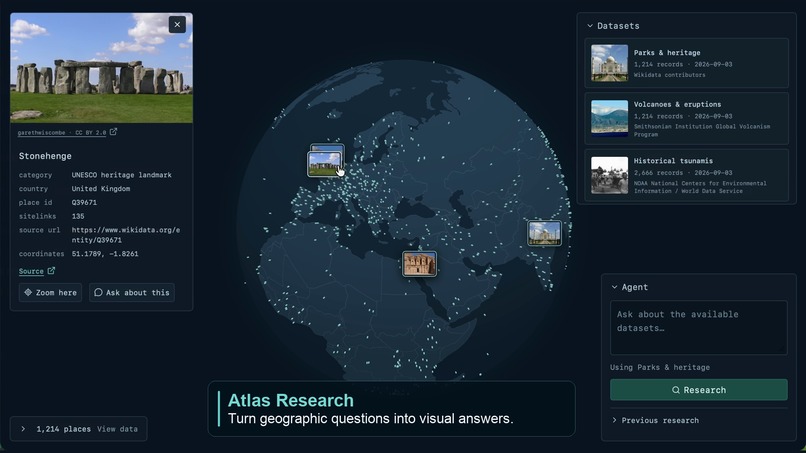The height and width of the screenshot is (453, 806).
Task: Click the target icon in Zoom here
Action: click(28, 292)
